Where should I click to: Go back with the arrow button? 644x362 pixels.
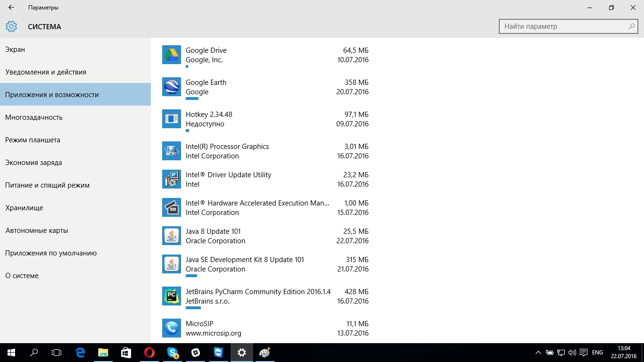[11, 8]
